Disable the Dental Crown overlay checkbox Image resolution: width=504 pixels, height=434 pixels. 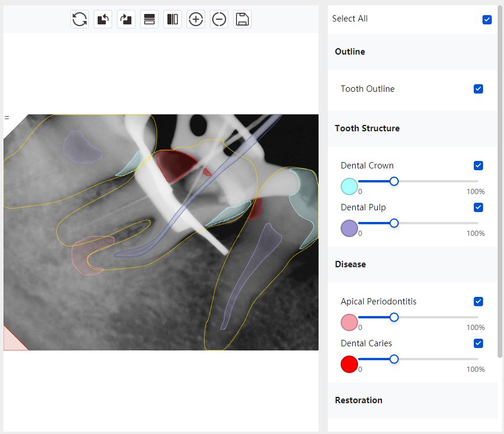click(x=478, y=166)
